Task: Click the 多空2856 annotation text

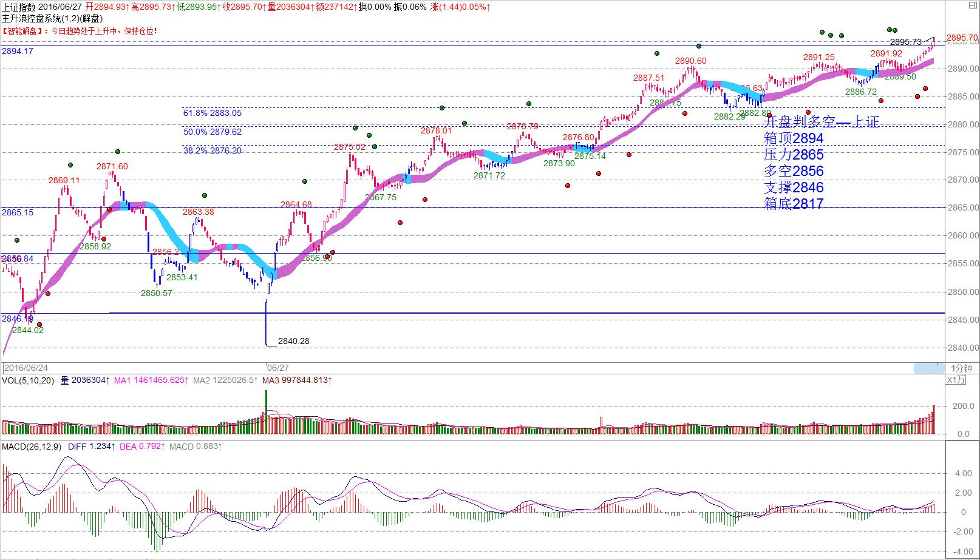Action: (x=794, y=171)
